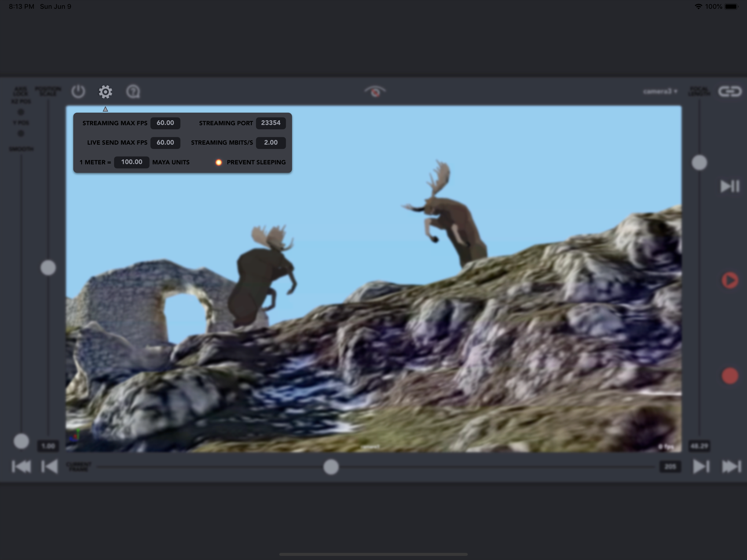
Task: Toggle the Y POS axis lock
Action: coord(21,133)
